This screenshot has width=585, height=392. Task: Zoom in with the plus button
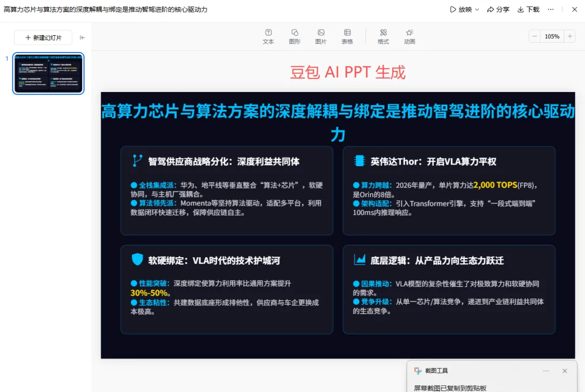click(570, 36)
